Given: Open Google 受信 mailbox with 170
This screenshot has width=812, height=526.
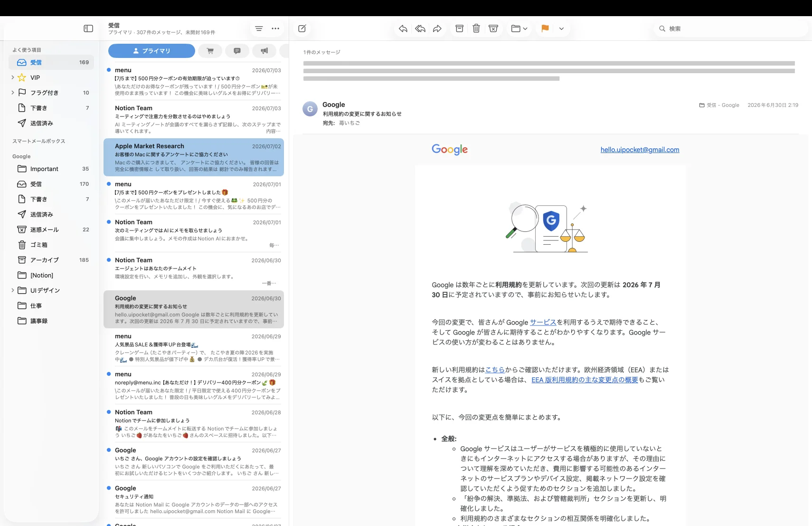Looking at the screenshot, I should (x=51, y=184).
